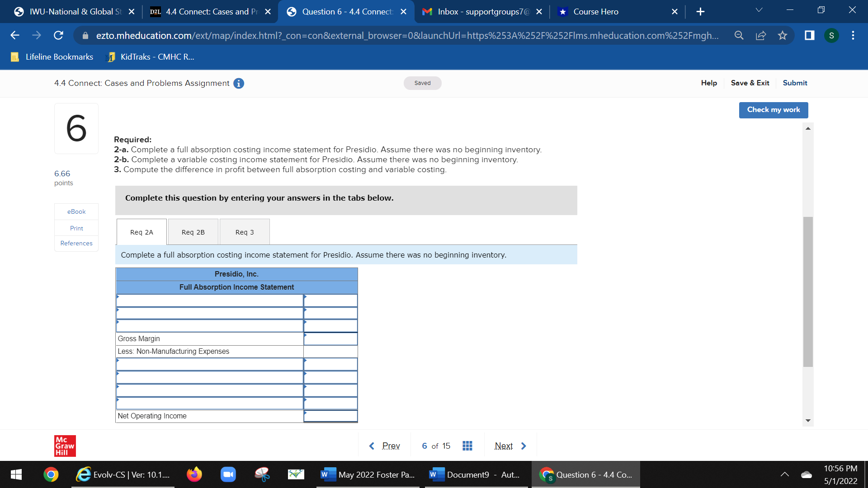Screen dimensions: 868x488
Task: Reload the page with the refresh icon
Action: [x=58, y=35]
